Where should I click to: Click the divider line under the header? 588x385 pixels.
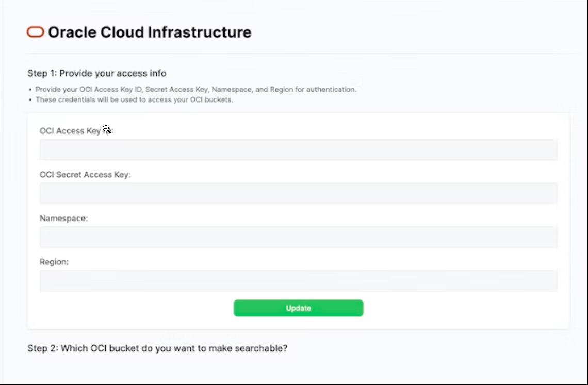point(298,54)
